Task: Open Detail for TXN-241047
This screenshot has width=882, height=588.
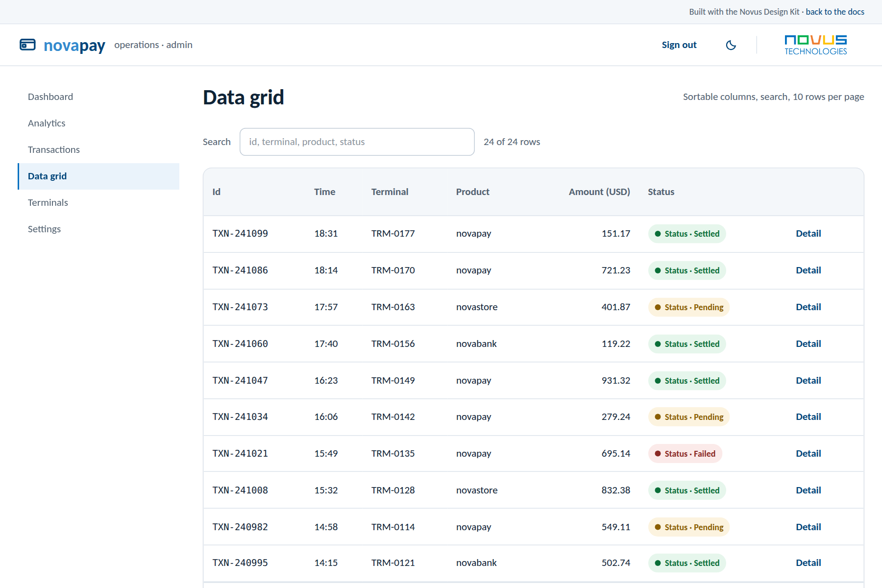Action: (808, 381)
